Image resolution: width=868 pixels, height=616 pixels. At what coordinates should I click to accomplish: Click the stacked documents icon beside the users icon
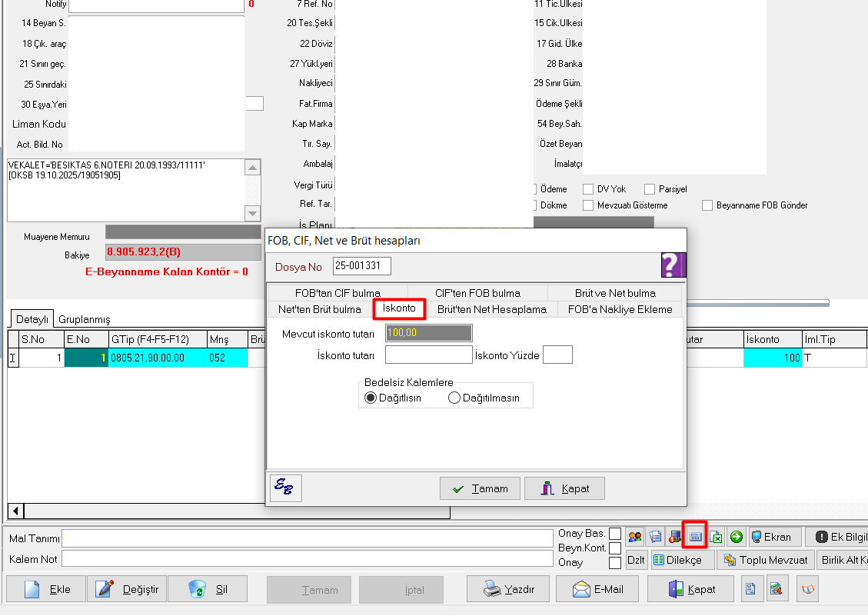pyautogui.click(x=655, y=537)
